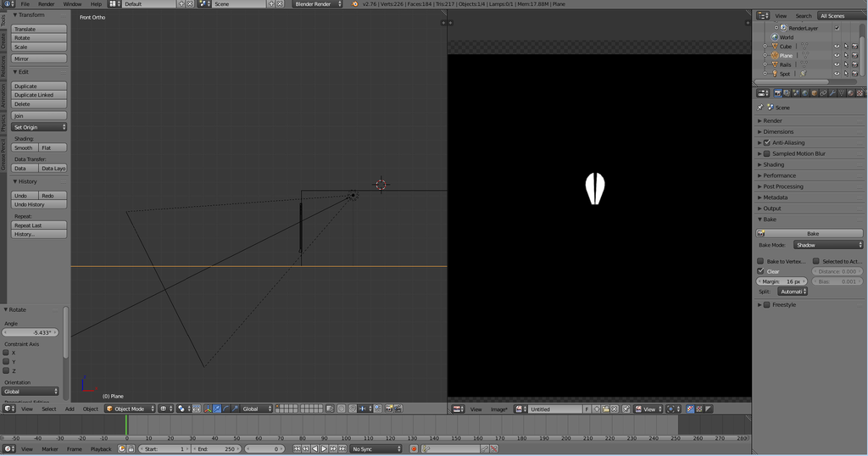Jump to last frame playback button
This screenshot has width=868, height=456.
342,449
